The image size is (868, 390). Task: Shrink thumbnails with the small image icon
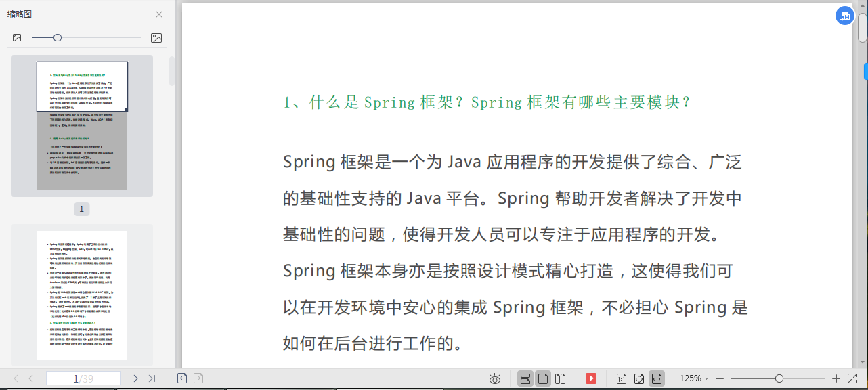[17, 38]
